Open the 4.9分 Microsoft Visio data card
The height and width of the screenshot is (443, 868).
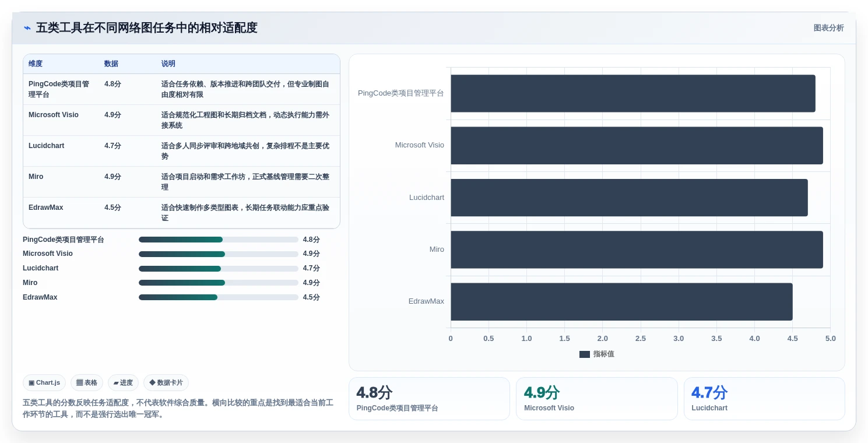[596, 399]
